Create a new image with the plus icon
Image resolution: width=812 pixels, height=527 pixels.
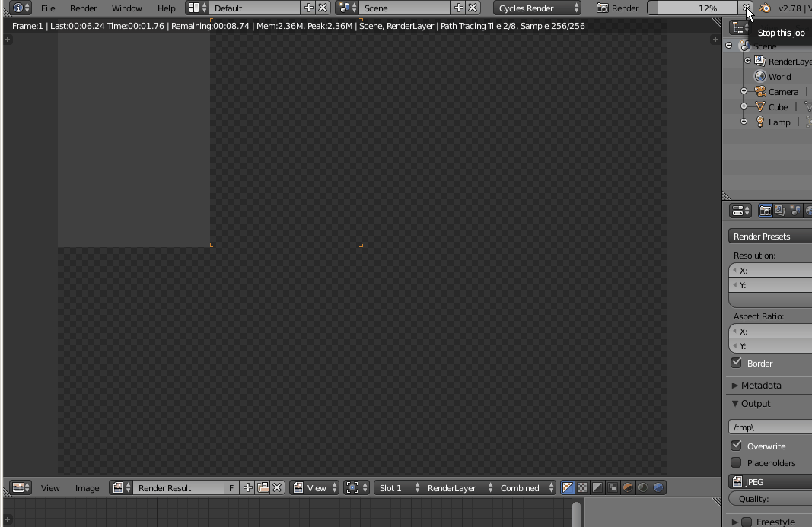click(247, 487)
